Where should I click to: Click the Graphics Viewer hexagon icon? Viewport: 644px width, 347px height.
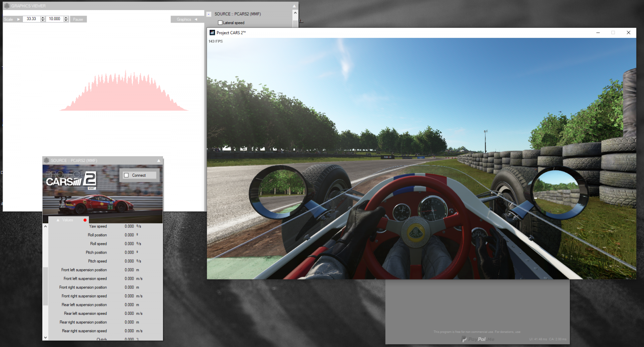[6, 6]
